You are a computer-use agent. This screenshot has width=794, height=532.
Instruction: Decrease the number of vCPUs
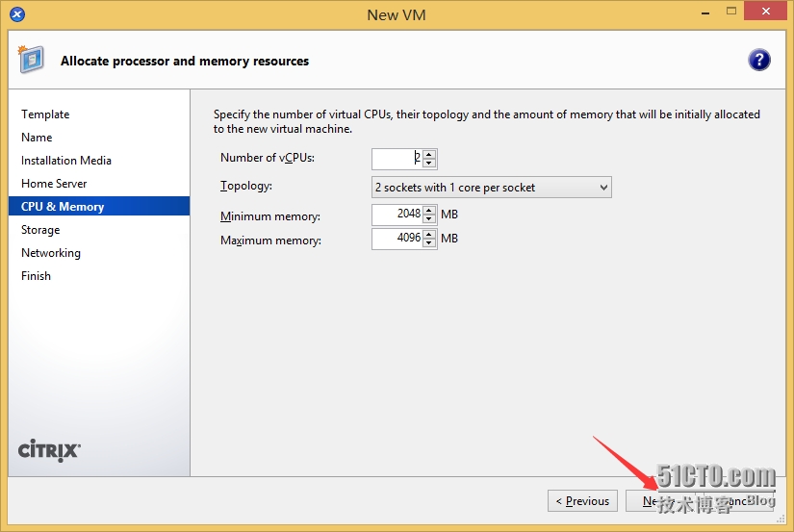pos(429,163)
